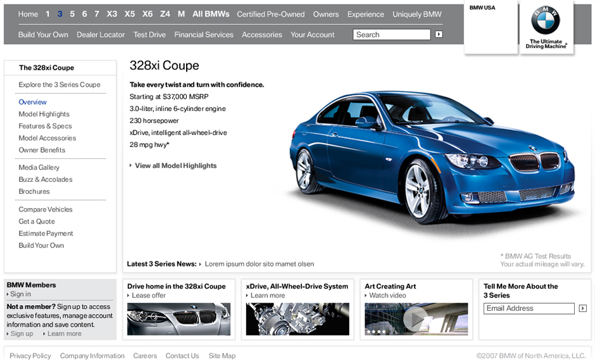Open the X5 model page
Screen dimensions: 595x364
coord(129,14)
